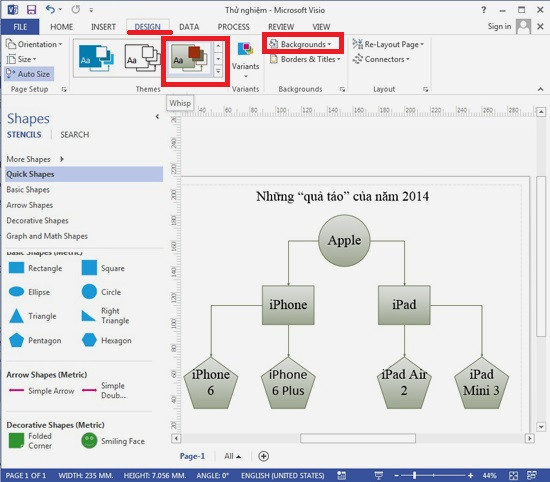Select the Square shape icon
The image size is (550, 482).
[x=89, y=268]
